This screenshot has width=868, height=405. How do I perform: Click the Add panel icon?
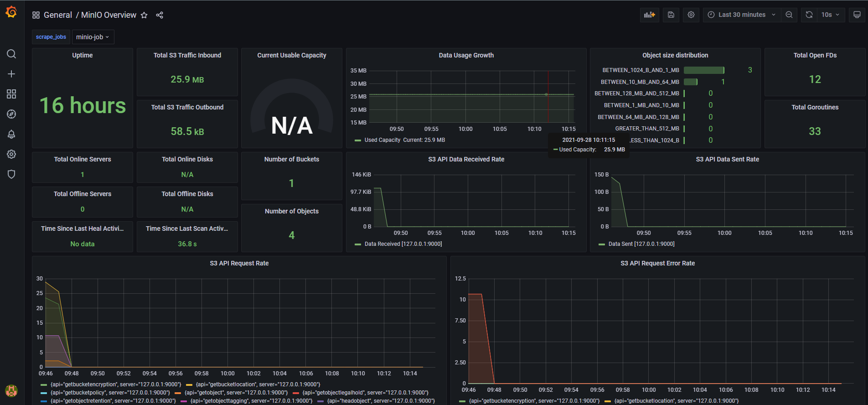[649, 15]
